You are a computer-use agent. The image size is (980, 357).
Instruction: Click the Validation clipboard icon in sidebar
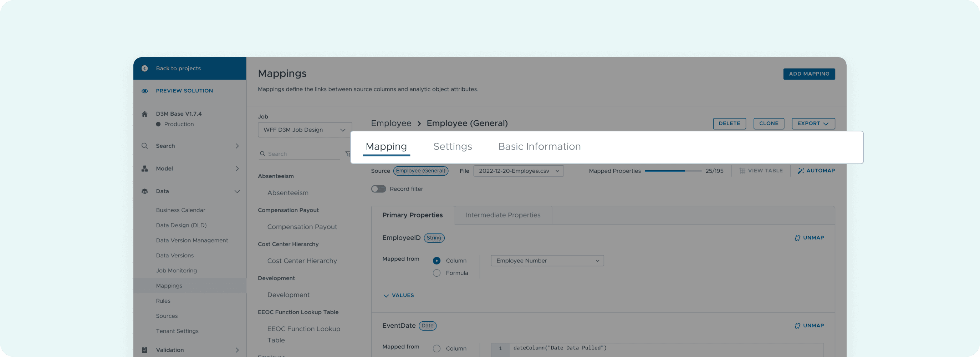144,350
